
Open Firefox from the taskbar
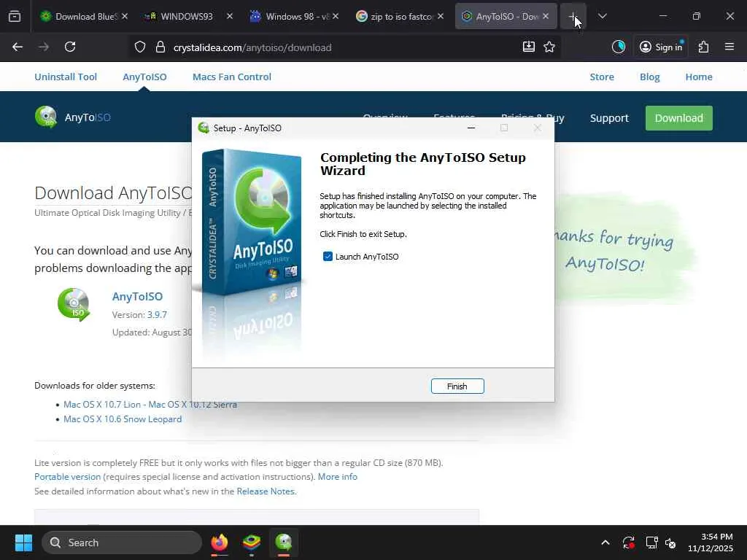click(220, 542)
